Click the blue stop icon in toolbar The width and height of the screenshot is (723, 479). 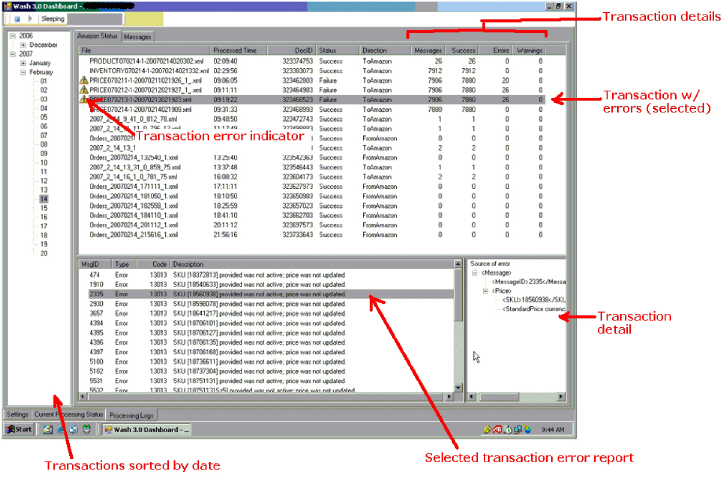[18, 19]
